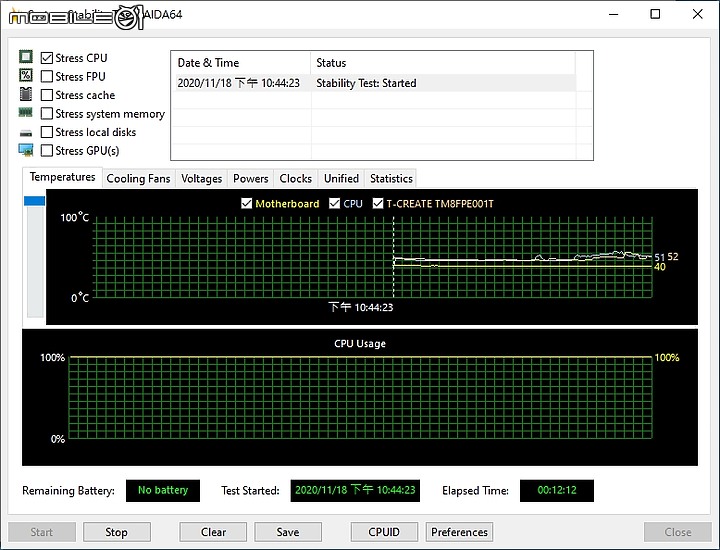Click the dashed test-start marker in temperature graph
720x550 pixels.
tap(394, 257)
